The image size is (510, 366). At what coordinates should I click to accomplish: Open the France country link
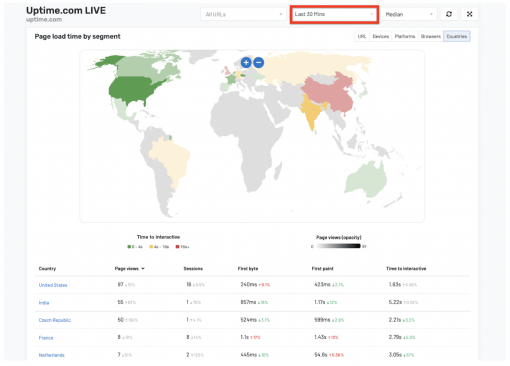point(46,338)
